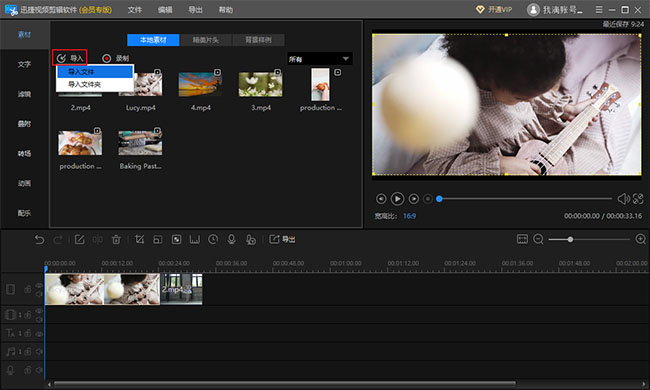Zoom out the timeline with minus magnifier
Viewport: 650px width, 390px height.
(538, 240)
